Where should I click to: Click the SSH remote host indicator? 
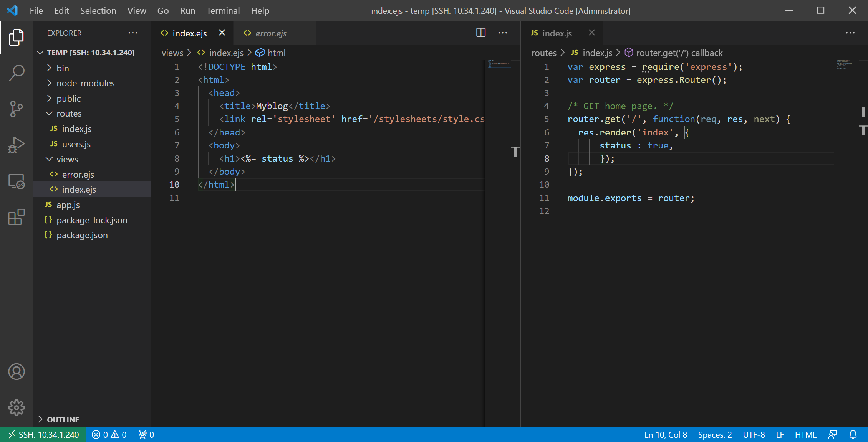pyautogui.click(x=43, y=435)
